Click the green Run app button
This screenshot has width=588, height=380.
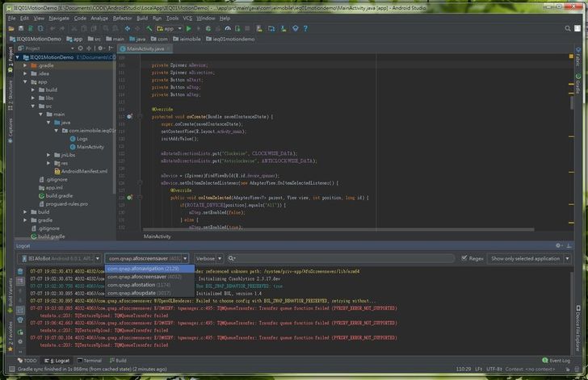tap(188, 27)
